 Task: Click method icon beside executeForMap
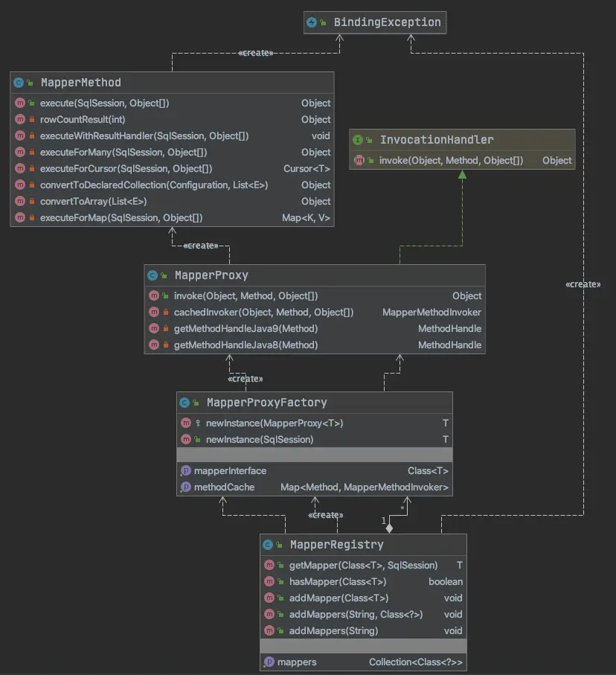tap(20, 218)
